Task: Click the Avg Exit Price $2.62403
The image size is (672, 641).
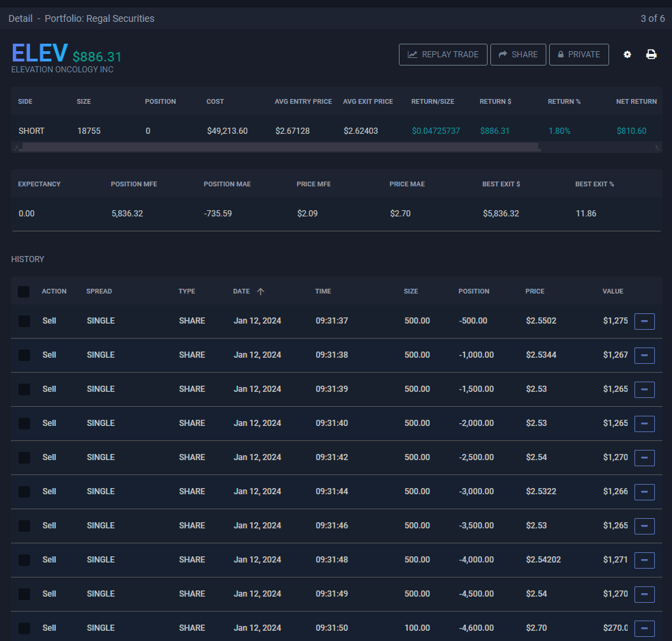Action: coord(361,130)
